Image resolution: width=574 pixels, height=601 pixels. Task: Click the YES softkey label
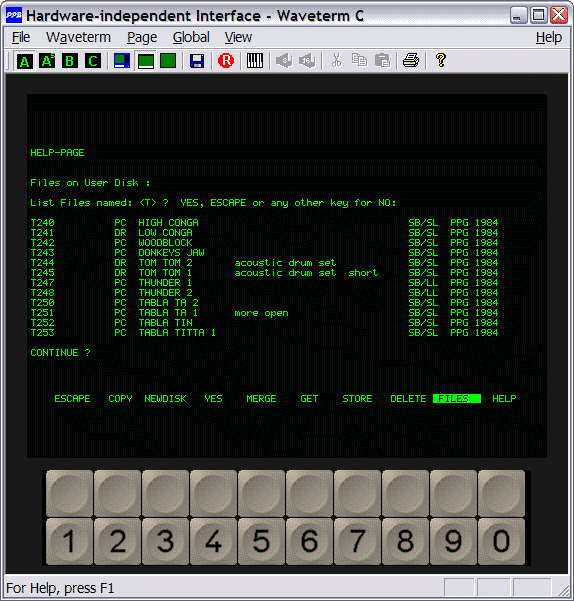213,399
